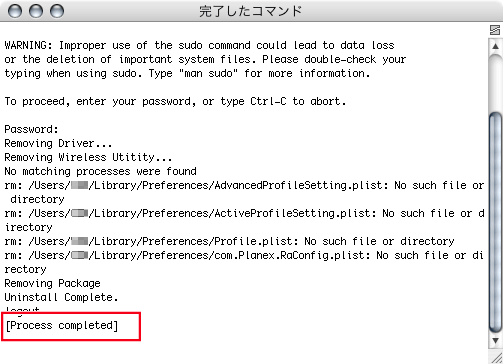The height and width of the screenshot is (364, 503).
Task: Close the 完了したコマンド terminal window
Action: click(15, 11)
